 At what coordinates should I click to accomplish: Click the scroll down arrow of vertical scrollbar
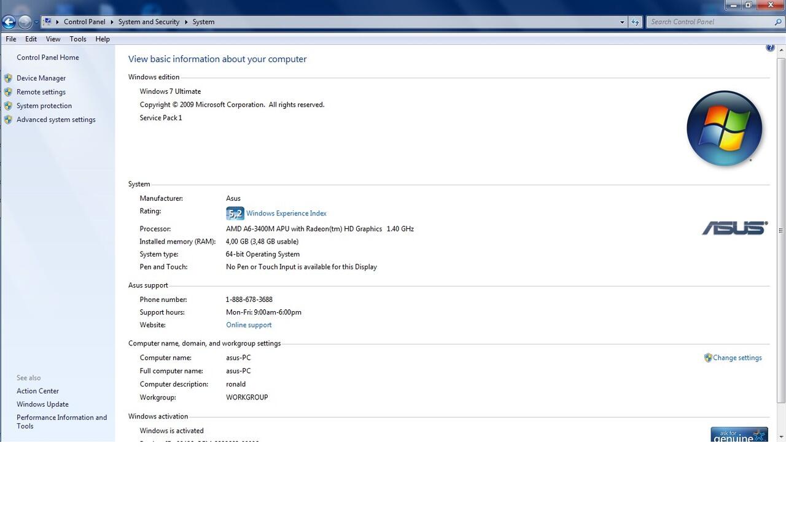tap(781, 436)
